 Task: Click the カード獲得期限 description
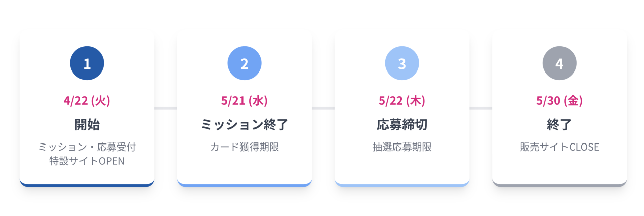pyautogui.click(x=245, y=147)
